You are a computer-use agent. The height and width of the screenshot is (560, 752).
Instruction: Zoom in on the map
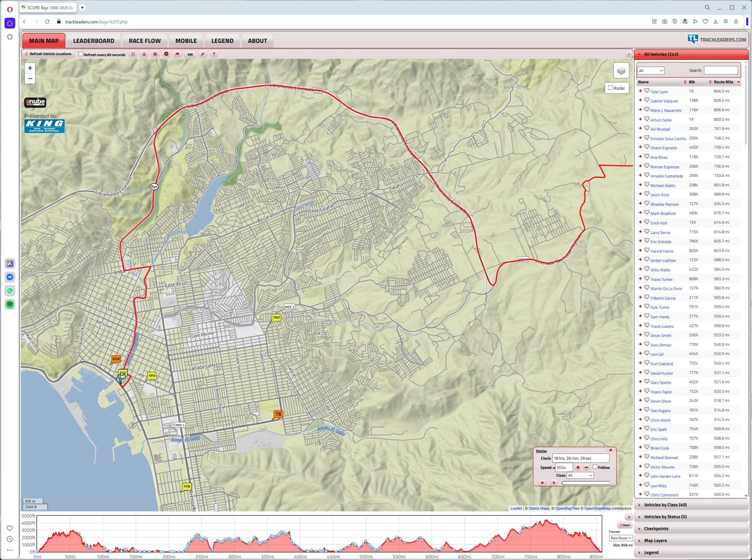click(x=30, y=68)
